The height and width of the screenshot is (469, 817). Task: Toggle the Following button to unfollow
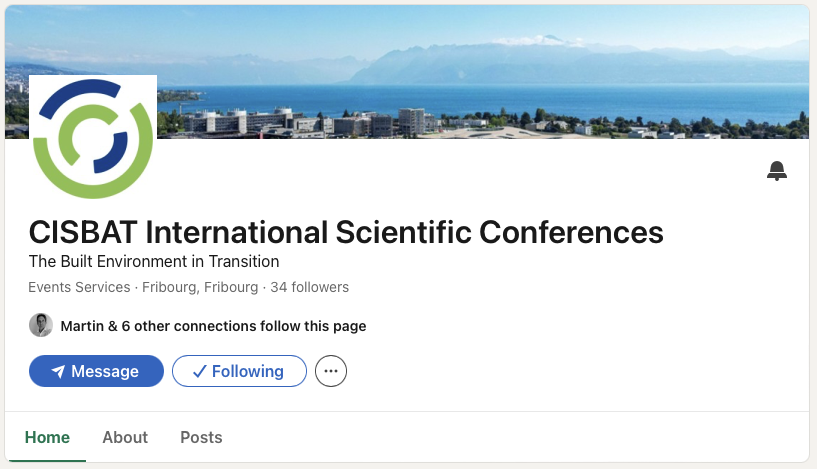point(240,371)
